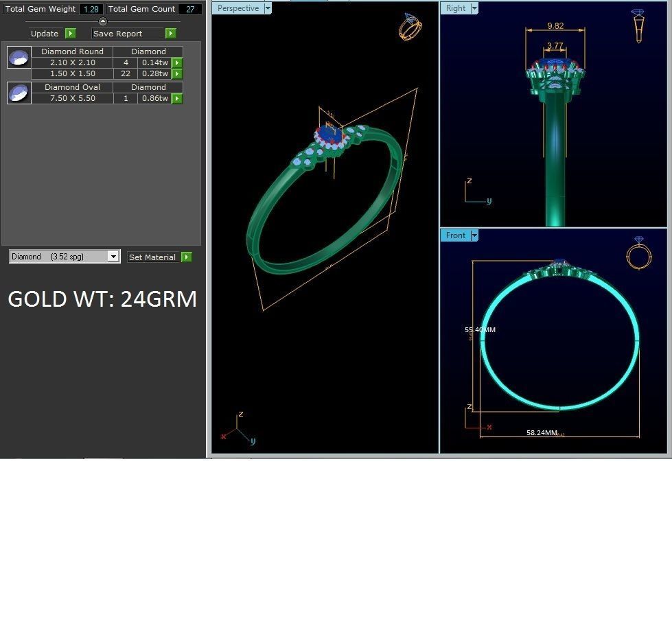Click the Front viewport label
The image size is (672, 630).
click(x=456, y=235)
